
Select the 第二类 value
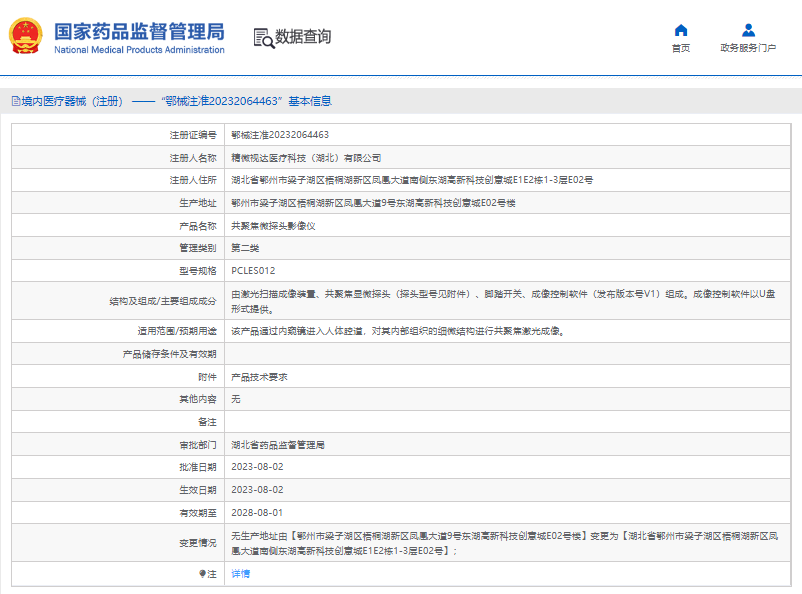click(245, 248)
